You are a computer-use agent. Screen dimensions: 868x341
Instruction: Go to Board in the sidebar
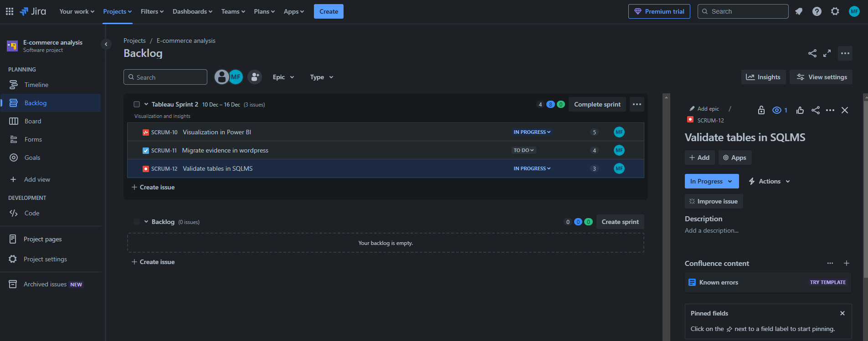pyautogui.click(x=33, y=121)
